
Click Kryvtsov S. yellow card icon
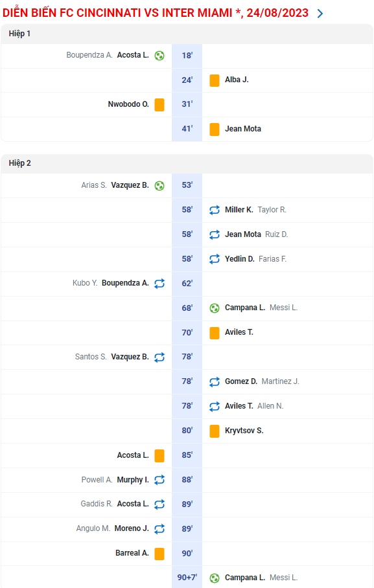point(215,431)
